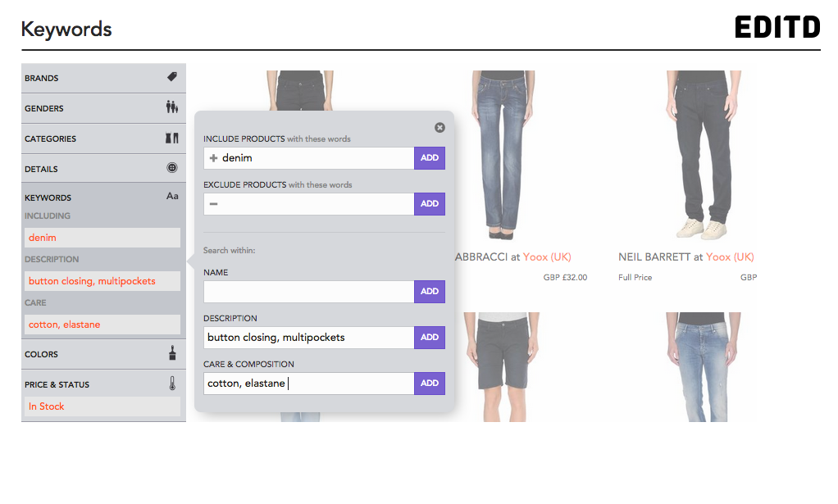Open the DETAILS filter section

pyautogui.click(x=103, y=169)
